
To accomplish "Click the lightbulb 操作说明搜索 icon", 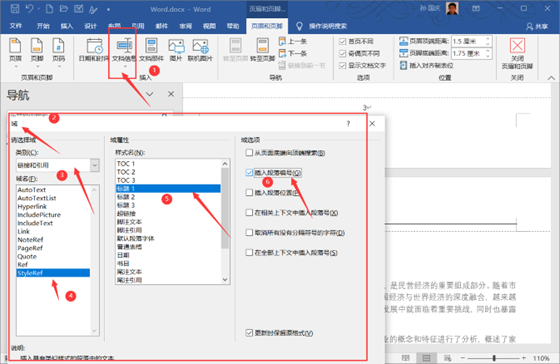I will tap(299, 26).
